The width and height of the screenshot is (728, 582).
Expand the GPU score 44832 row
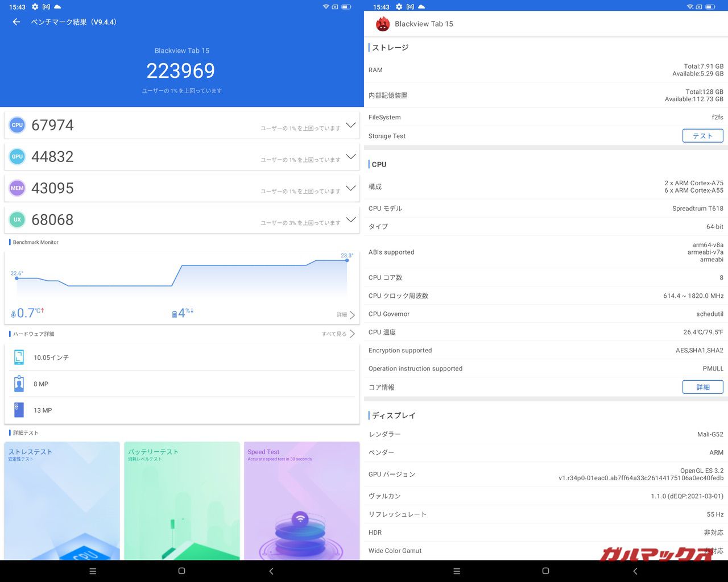(x=350, y=156)
